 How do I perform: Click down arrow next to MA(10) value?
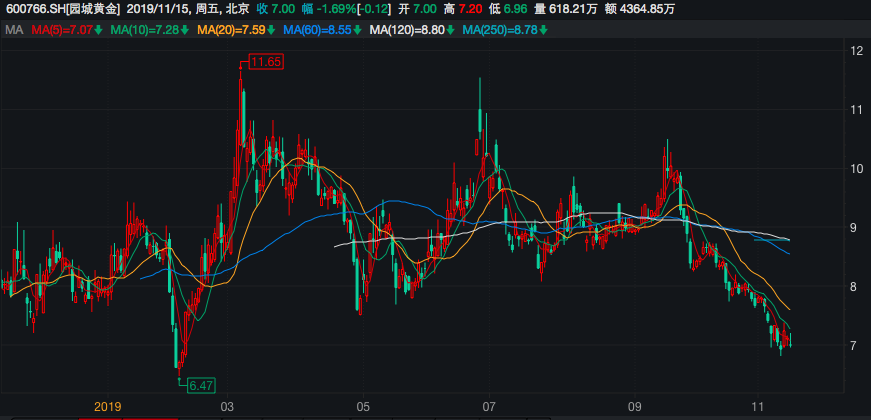[x=186, y=30]
